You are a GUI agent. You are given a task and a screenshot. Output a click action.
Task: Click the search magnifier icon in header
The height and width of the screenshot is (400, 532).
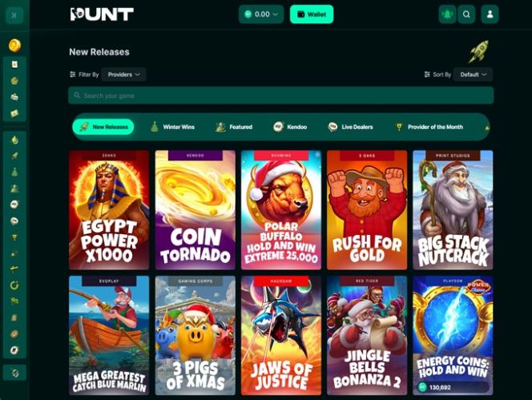[x=466, y=14]
